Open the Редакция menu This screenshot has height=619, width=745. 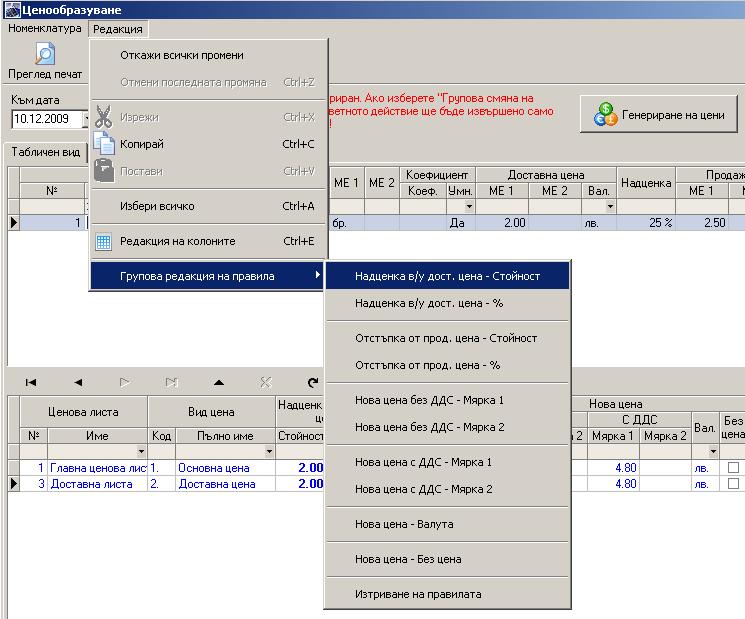point(118,29)
